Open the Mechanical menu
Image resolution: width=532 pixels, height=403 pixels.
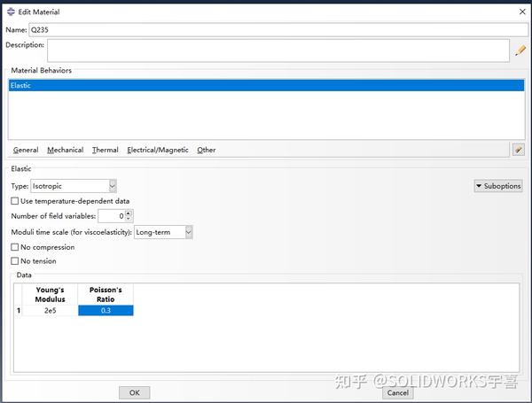[65, 150]
